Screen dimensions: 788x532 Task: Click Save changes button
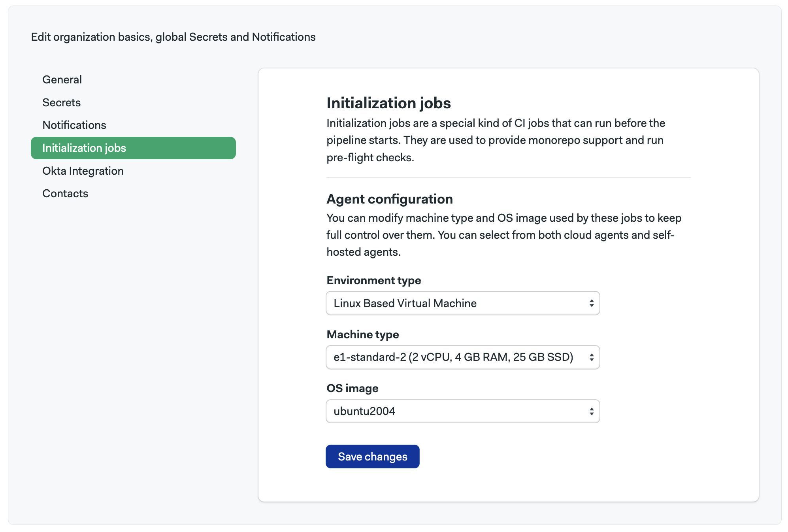tap(373, 456)
